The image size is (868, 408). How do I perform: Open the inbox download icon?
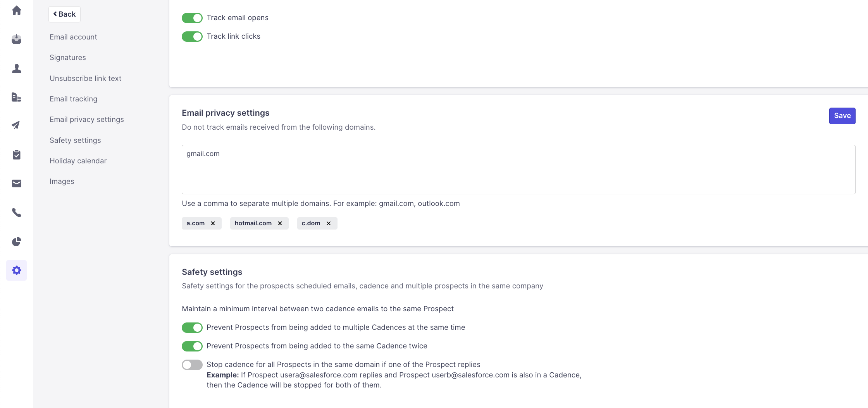click(16, 39)
